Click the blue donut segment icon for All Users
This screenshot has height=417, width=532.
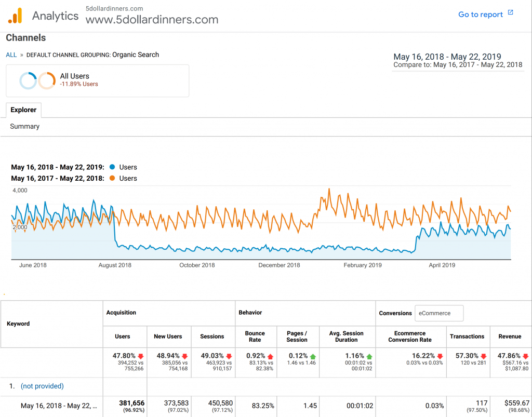coord(28,80)
